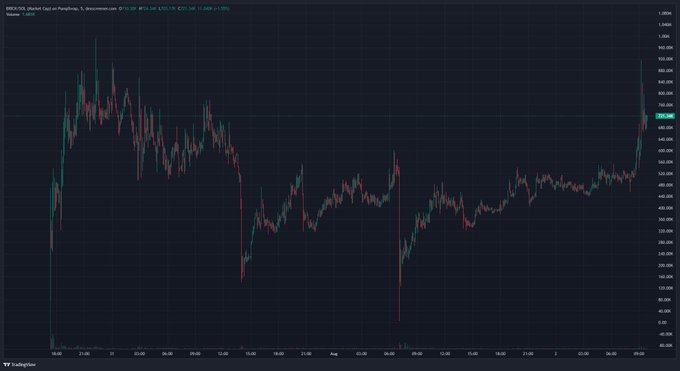This screenshot has width=680, height=371.
Task: Open the TradingView logo link
Action: (x=19, y=364)
